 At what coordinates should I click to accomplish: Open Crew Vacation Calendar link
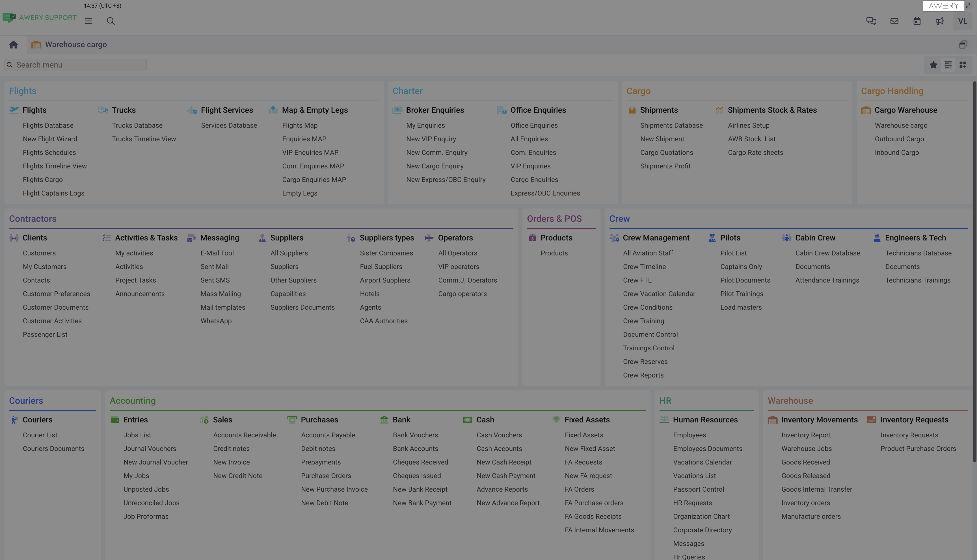point(659,294)
